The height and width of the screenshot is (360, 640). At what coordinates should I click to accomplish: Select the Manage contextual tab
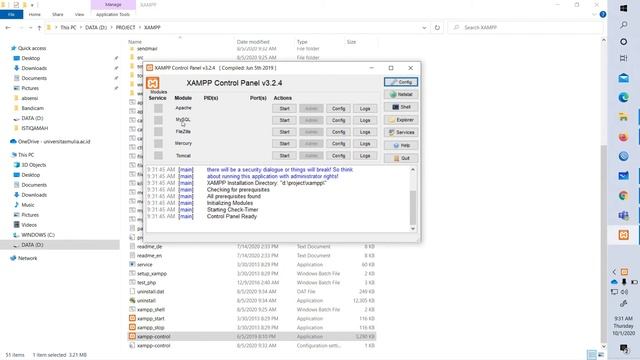point(113,5)
